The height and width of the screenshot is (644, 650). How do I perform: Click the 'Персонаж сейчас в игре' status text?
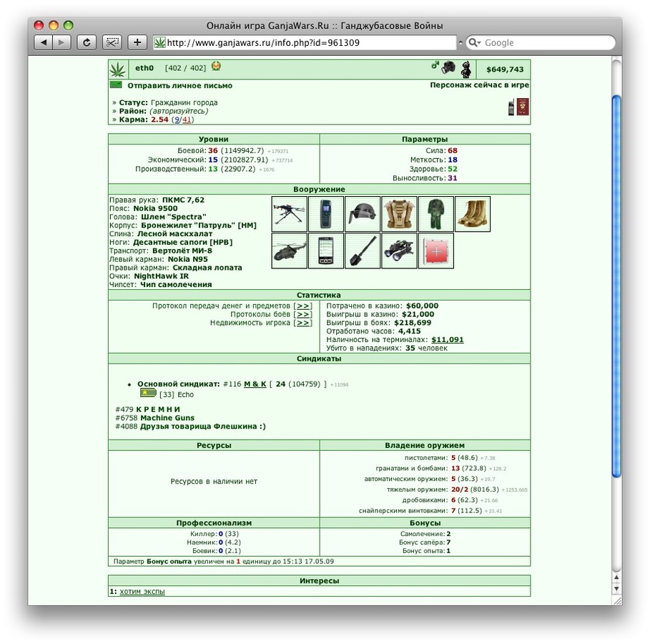point(479,84)
